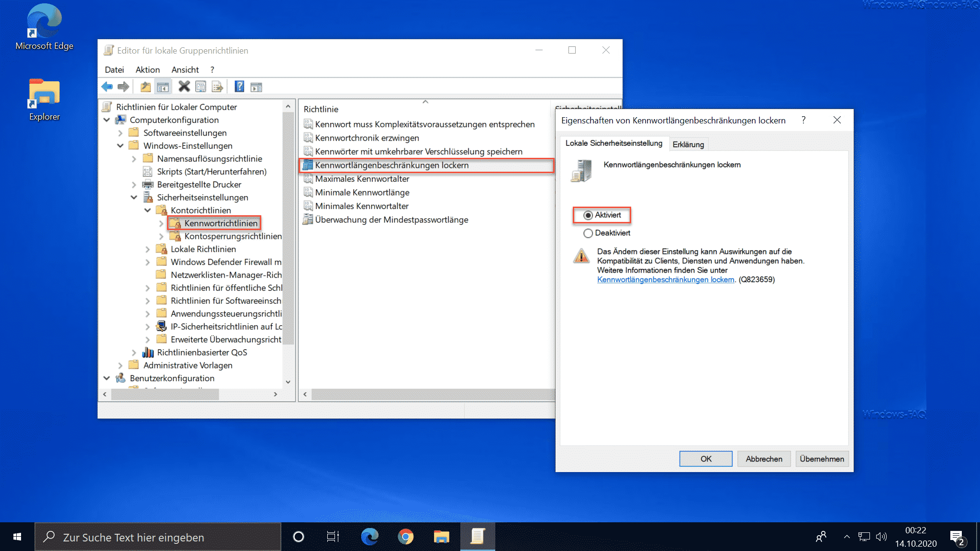
Task: Open the Aktion menu
Action: coord(147,70)
